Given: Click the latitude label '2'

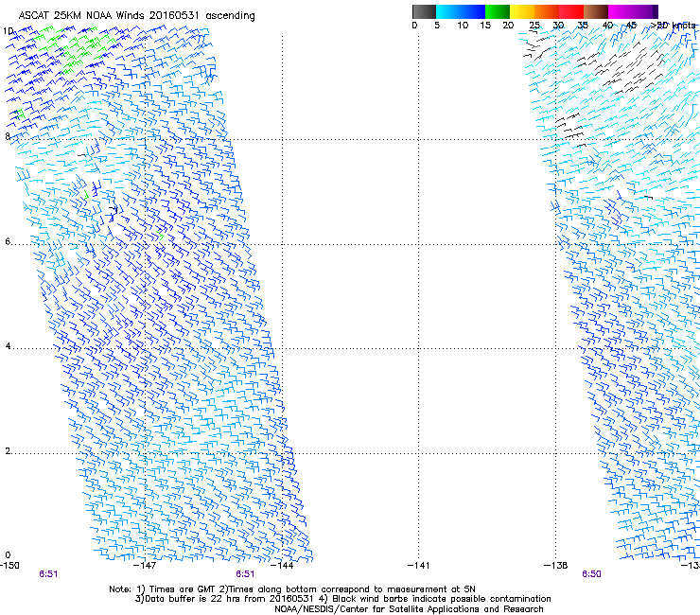Looking at the screenshot, I should 8,451.
